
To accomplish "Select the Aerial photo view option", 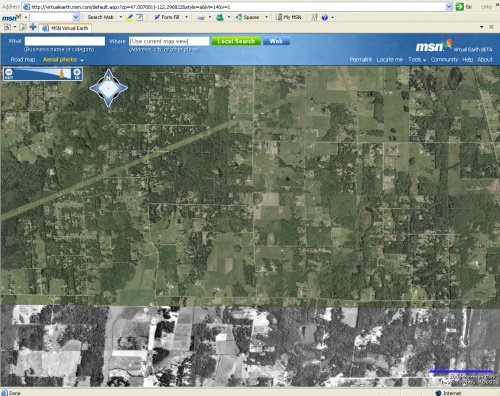I will pos(60,60).
